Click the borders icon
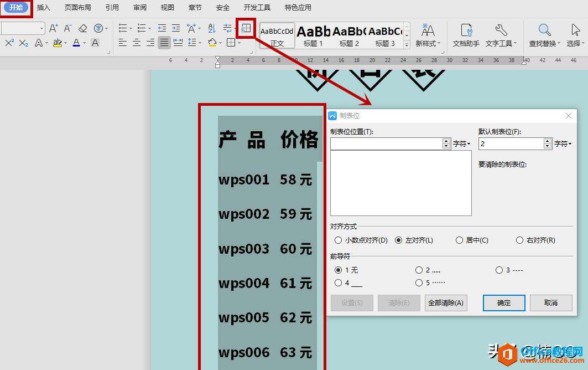Viewport: 588px width, 370px height. coord(231,43)
